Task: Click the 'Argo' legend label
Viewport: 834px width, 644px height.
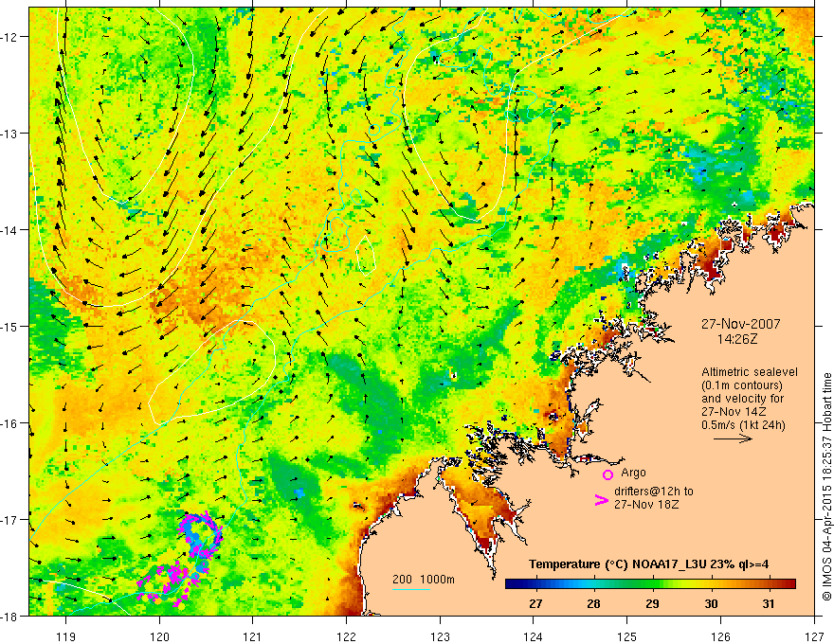Action: tap(633, 473)
